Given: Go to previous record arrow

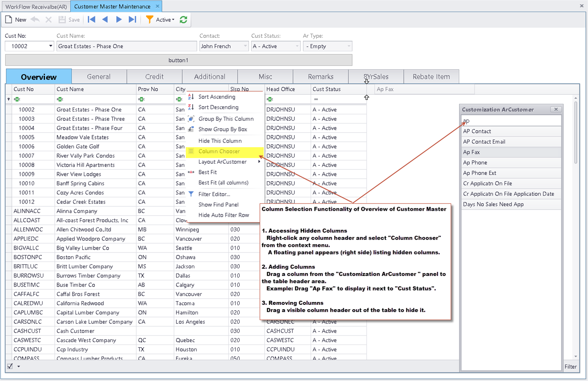Looking at the screenshot, I should tap(105, 19).
